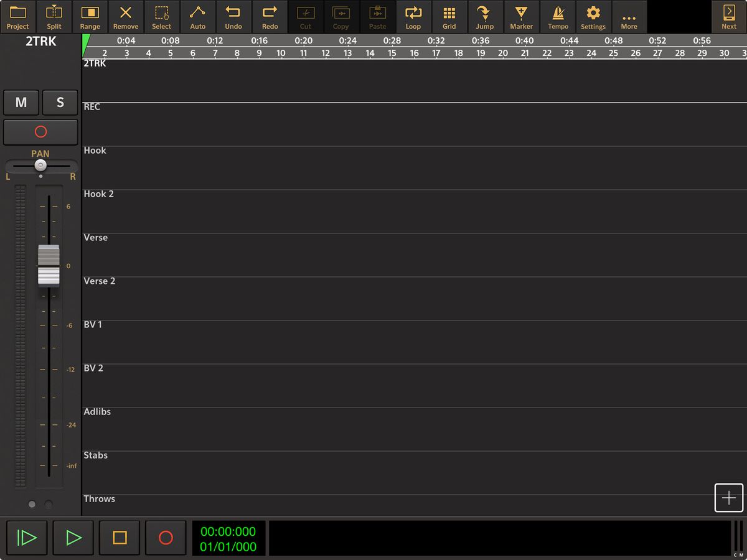The width and height of the screenshot is (747, 560).
Task: Arm the 2TRK track for recording
Action: click(40, 132)
